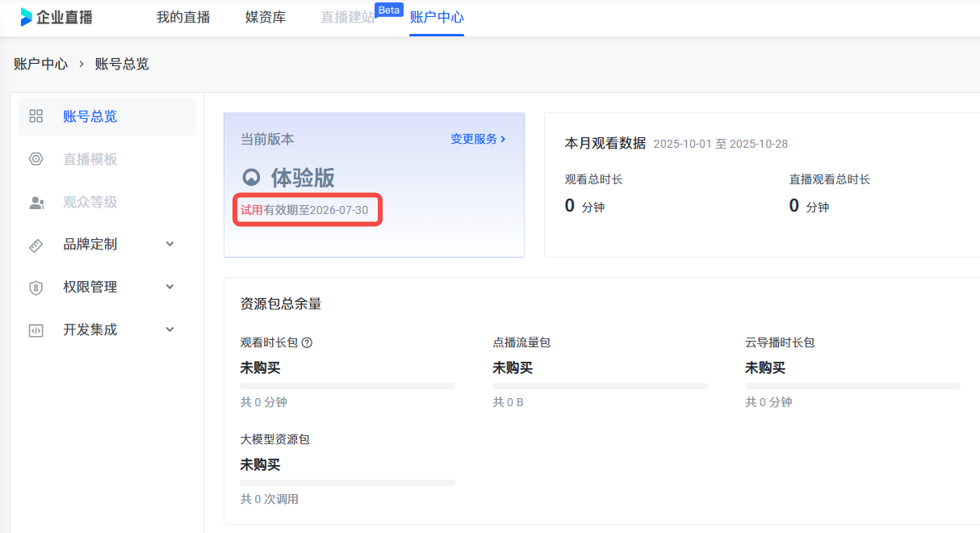
Task: Click the 品牌定制 ruler icon
Action: (x=36, y=245)
